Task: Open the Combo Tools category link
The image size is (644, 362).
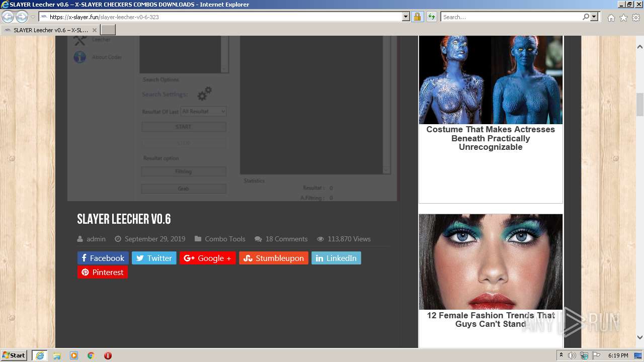Action: tap(225, 239)
